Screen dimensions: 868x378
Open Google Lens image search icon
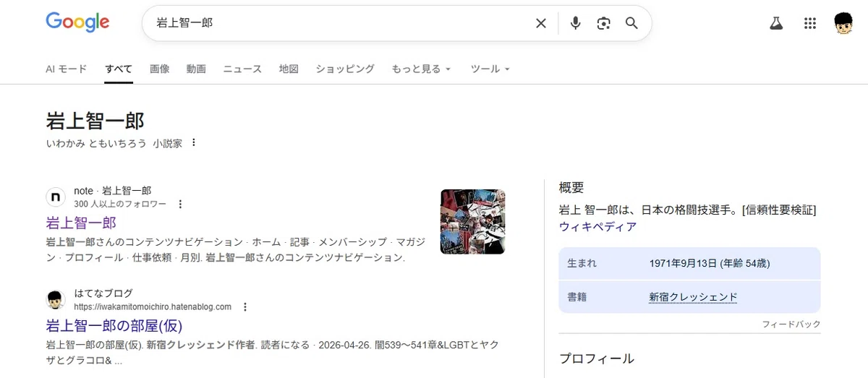tap(604, 23)
